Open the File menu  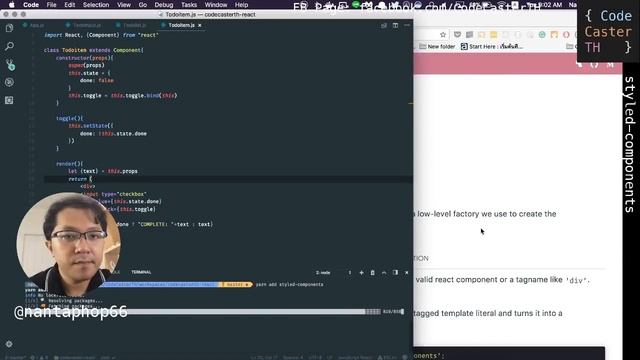click(51, 5)
